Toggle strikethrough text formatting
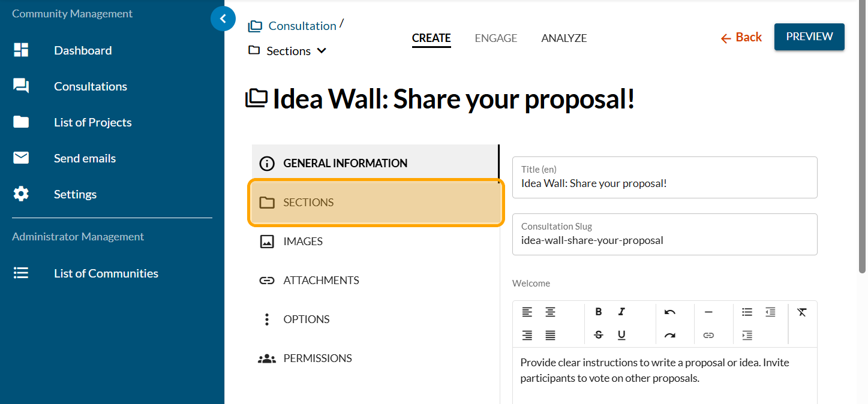The width and height of the screenshot is (868, 404). click(x=598, y=335)
